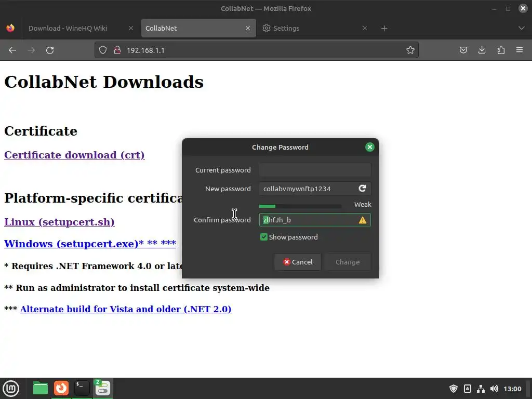Viewport: 532px width, 399px height.
Task: Click the Firefox back arrow
Action: tap(12, 50)
